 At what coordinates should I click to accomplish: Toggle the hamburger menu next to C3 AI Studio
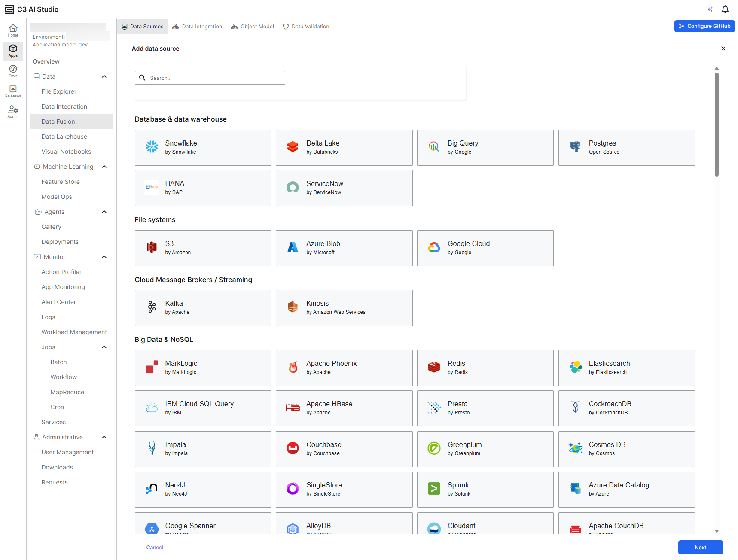9,9
